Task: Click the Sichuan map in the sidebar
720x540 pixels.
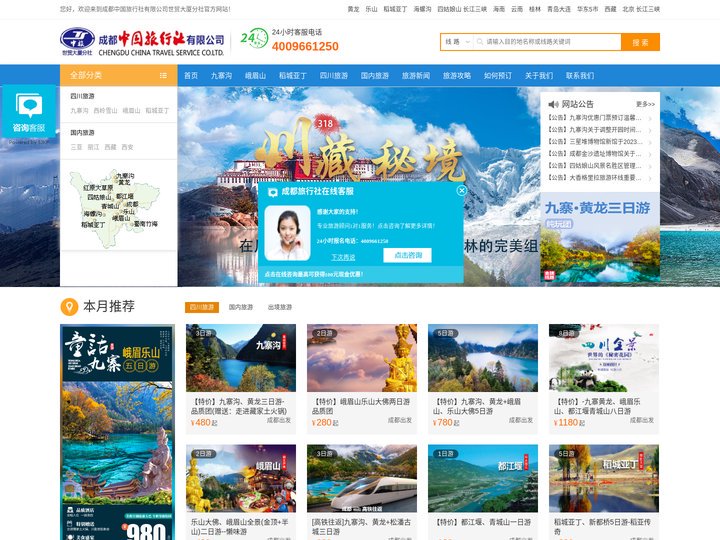Action: coord(114,208)
